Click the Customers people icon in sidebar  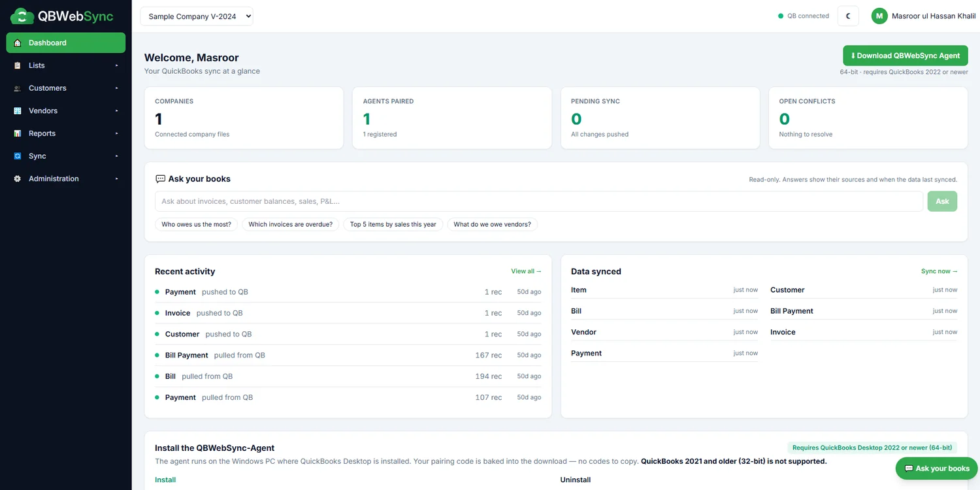(18, 88)
